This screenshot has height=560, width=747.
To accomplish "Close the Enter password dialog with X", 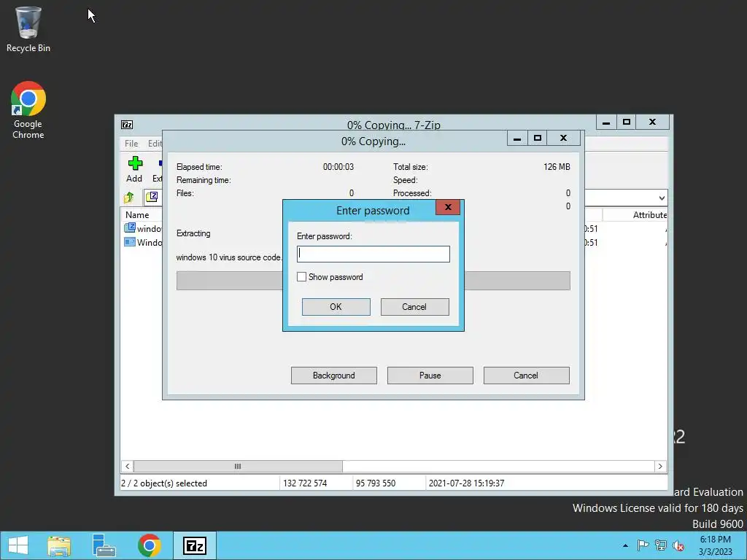I will click(x=448, y=207).
